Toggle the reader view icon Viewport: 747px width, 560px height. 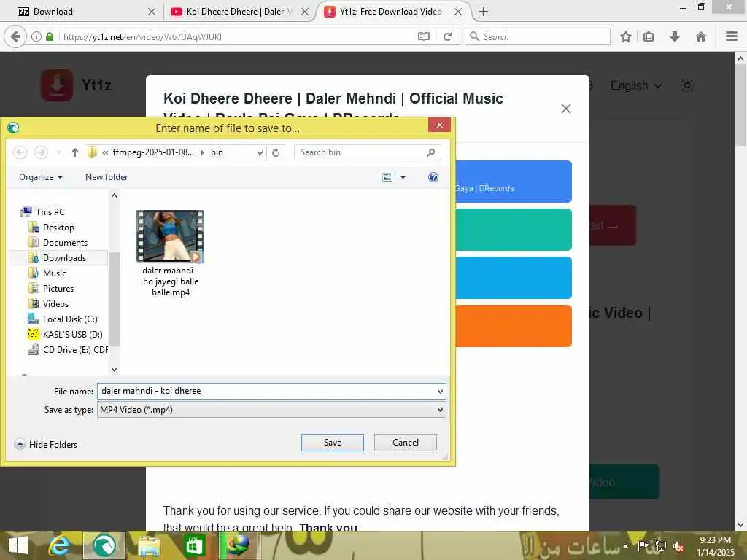pyautogui.click(x=424, y=36)
